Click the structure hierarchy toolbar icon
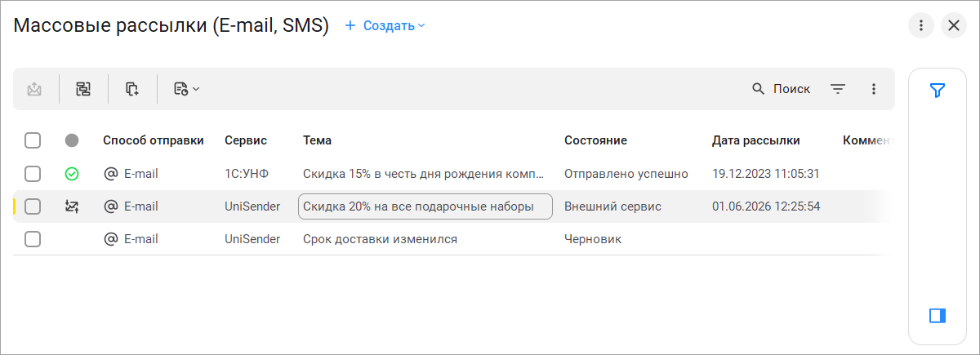 (83, 89)
